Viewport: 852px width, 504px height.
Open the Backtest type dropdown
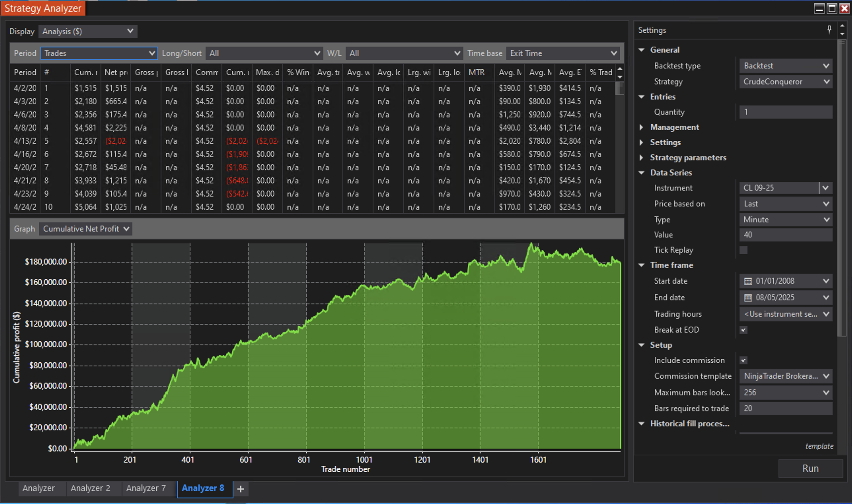(x=785, y=65)
